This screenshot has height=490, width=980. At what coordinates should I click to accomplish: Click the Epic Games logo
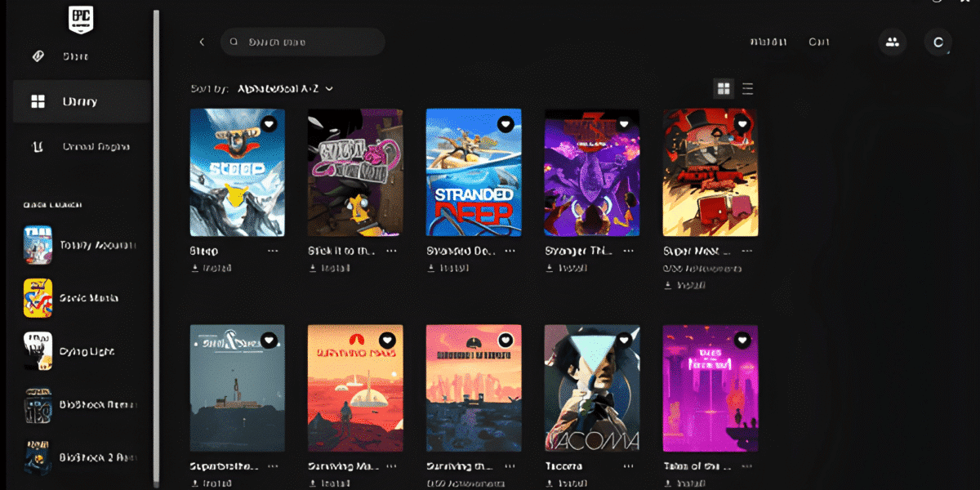(x=79, y=20)
